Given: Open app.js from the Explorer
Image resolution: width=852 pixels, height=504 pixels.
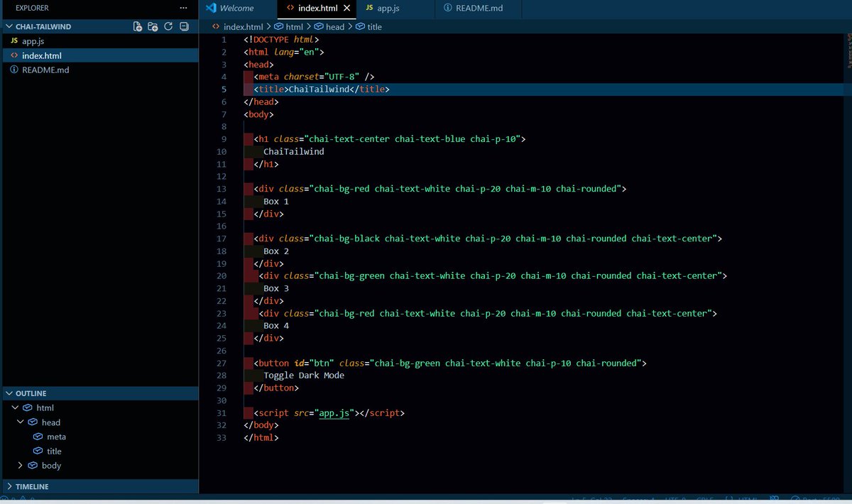Looking at the screenshot, I should pyautogui.click(x=99, y=41).
